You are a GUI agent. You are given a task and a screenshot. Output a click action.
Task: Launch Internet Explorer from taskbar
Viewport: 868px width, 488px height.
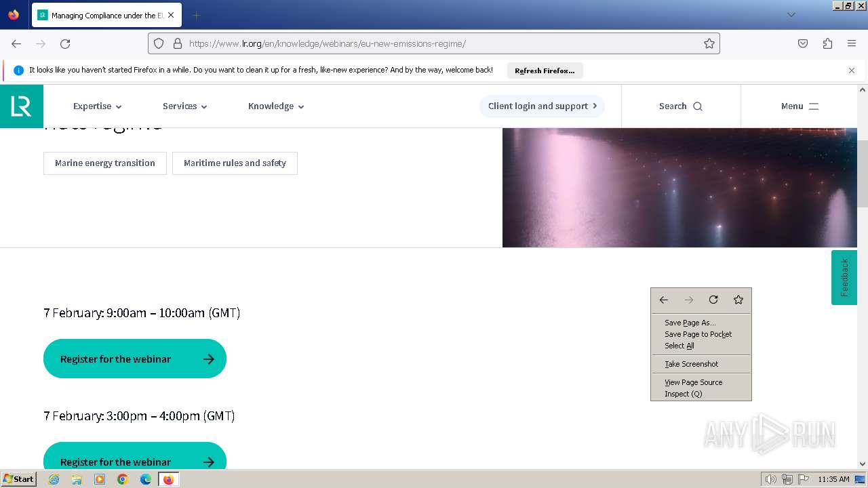coord(54,479)
